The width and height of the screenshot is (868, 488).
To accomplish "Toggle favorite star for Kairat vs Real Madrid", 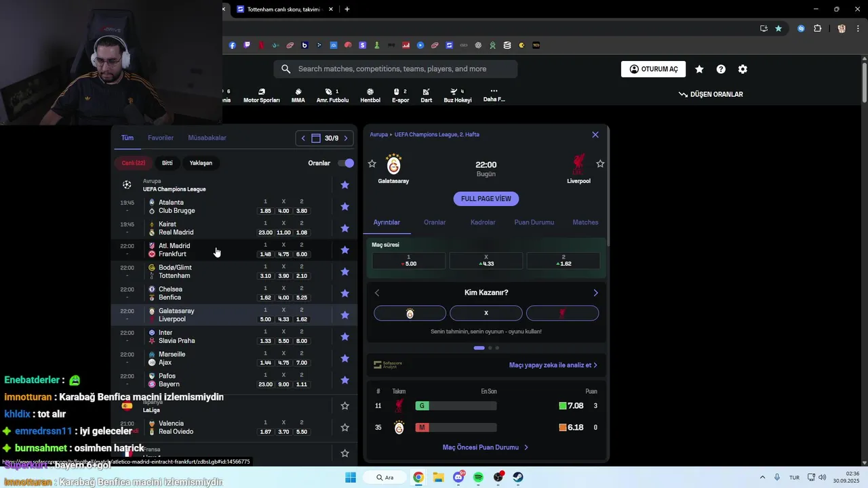I will tap(344, 228).
